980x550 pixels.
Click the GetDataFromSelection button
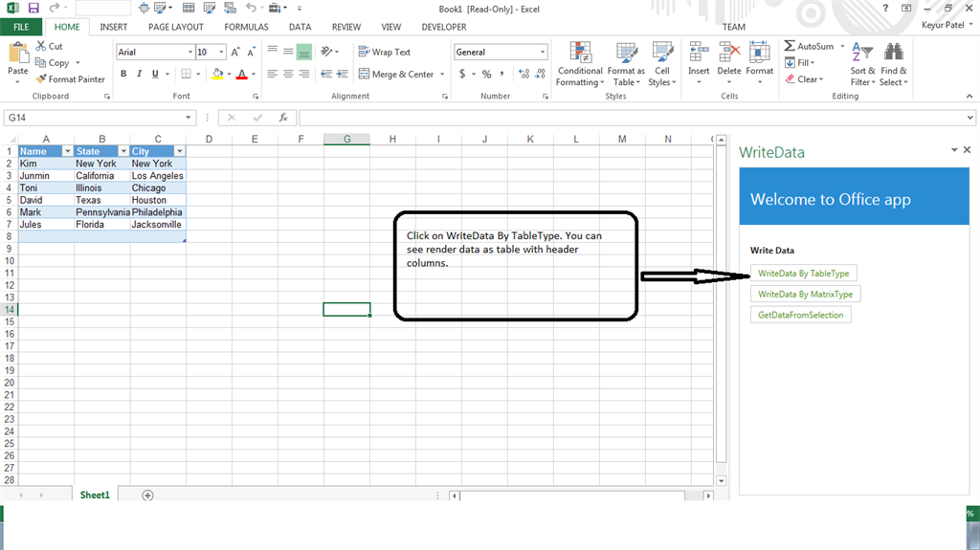pos(801,315)
